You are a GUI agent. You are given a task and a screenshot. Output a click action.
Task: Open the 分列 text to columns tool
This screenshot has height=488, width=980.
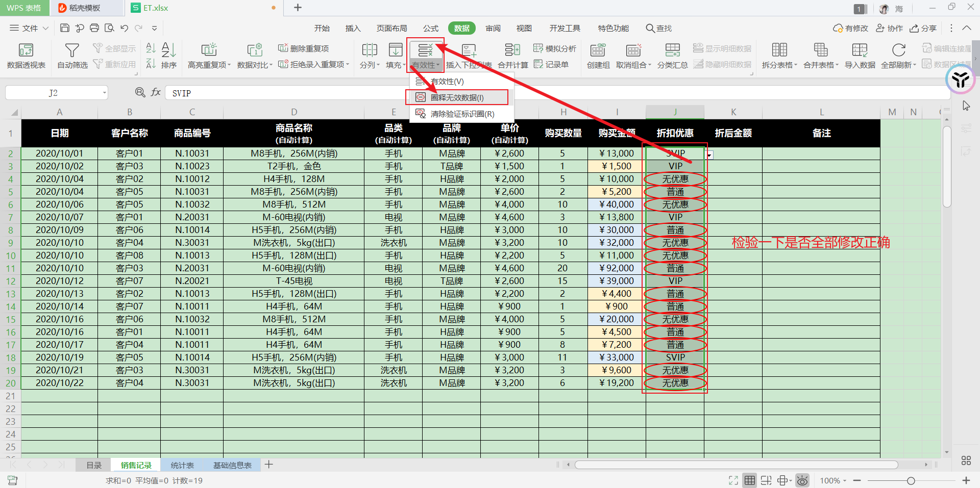click(370, 56)
